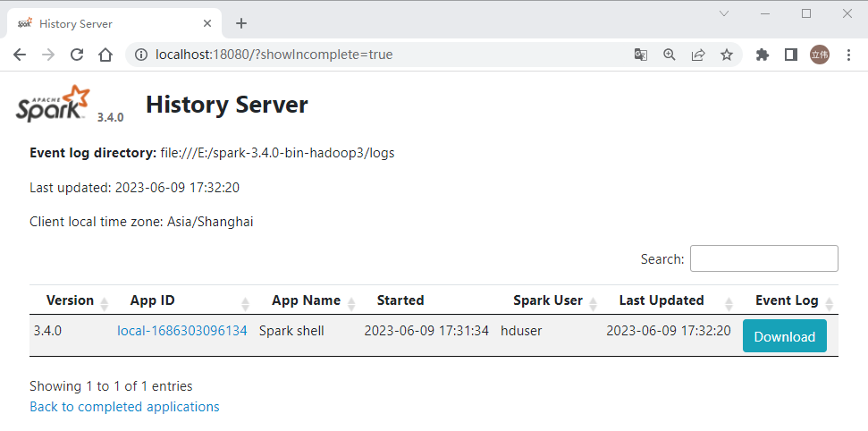Open the user profile avatar
Screen dimensions: 868x431
click(820, 55)
